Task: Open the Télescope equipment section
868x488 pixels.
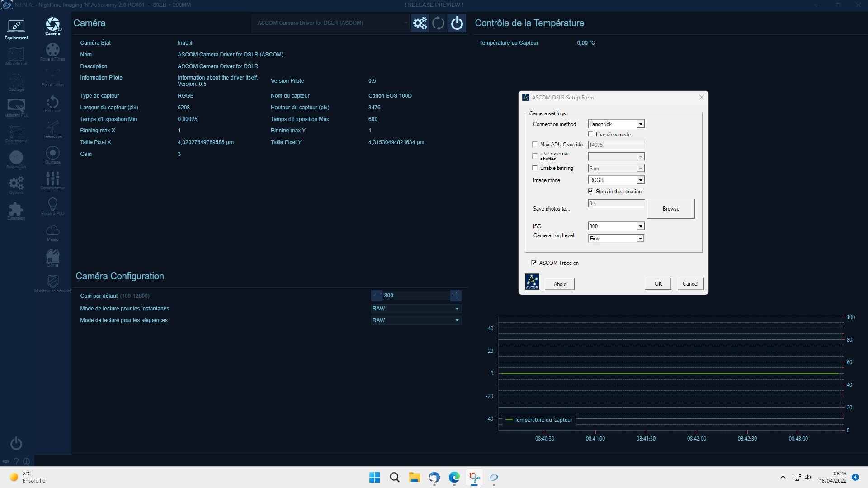Action: coord(52,129)
